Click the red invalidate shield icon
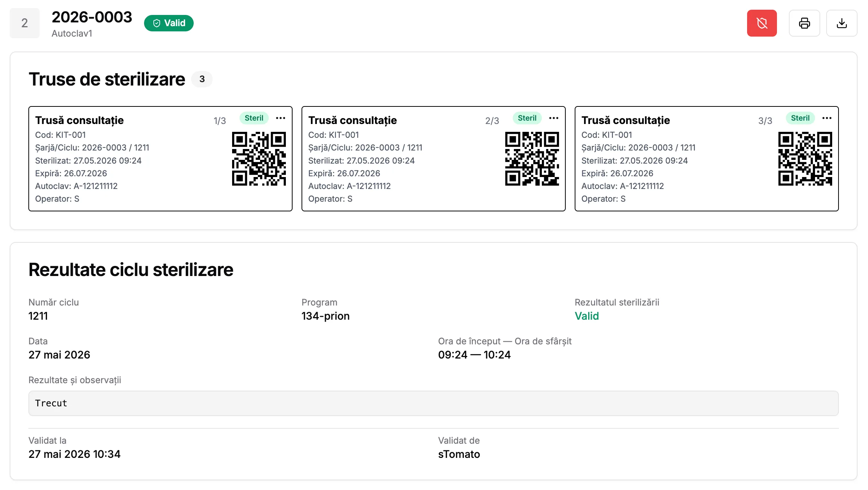Viewport: 868px width, 490px height. 762,23
